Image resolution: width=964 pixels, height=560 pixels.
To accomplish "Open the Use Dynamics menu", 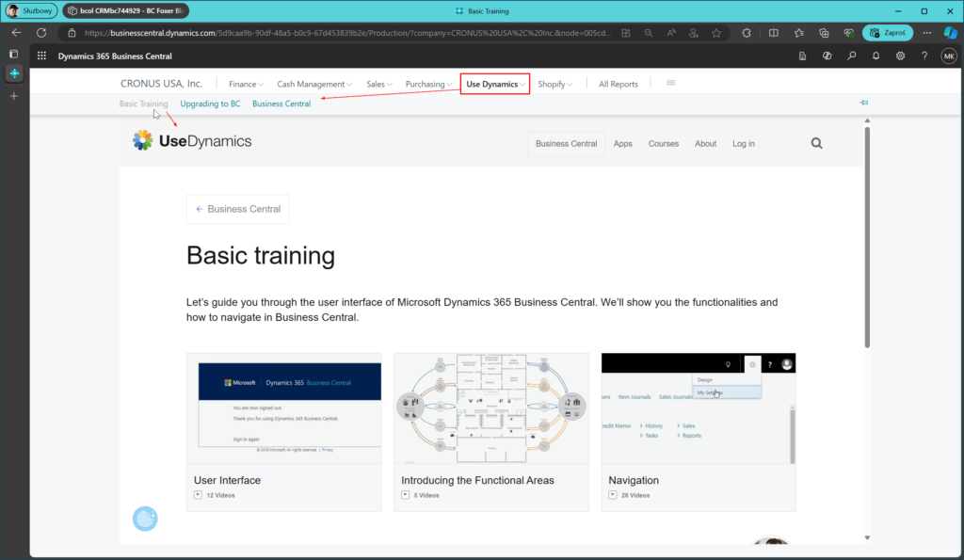I will (495, 84).
